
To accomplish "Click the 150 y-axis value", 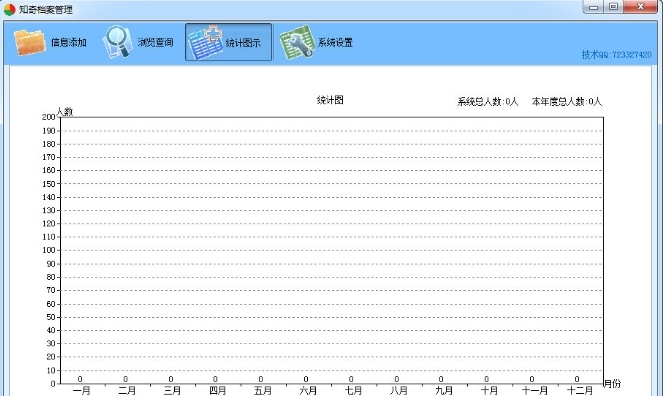I will [49, 184].
